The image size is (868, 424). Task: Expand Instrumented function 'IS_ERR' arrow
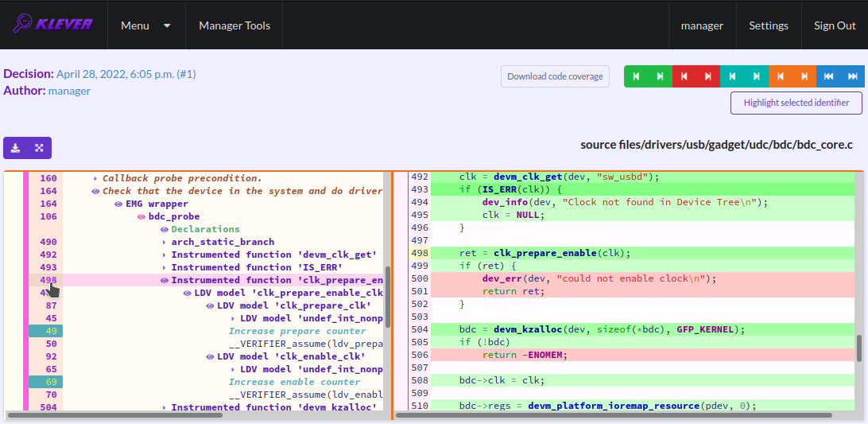(165, 268)
